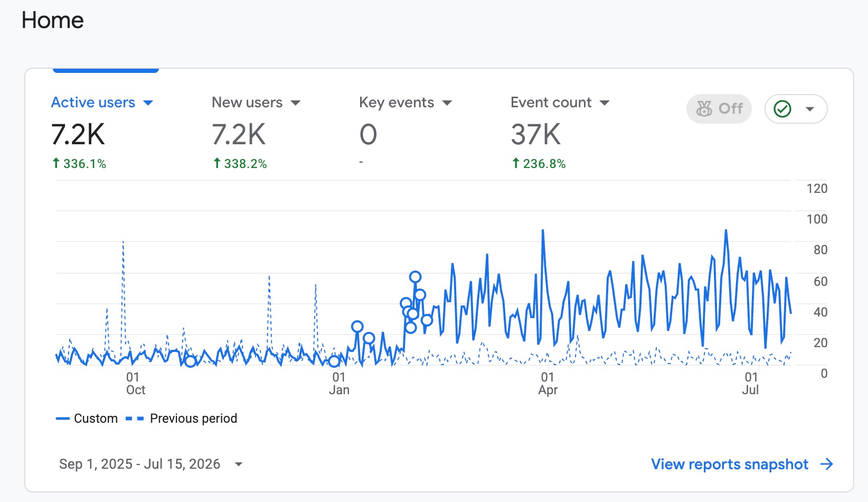Click the green checkmark data quality icon
868x502 pixels.
(x=782, y=109)
